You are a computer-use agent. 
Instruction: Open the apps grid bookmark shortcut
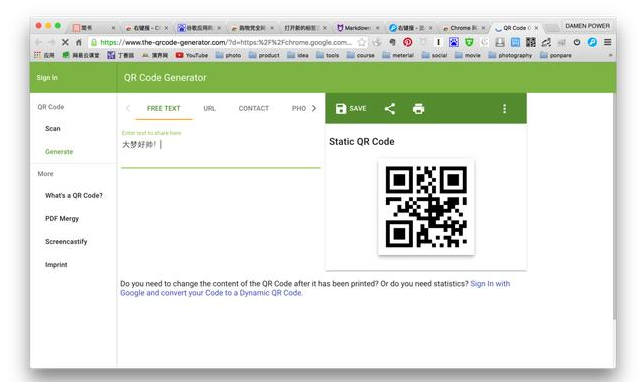point(44,55)
